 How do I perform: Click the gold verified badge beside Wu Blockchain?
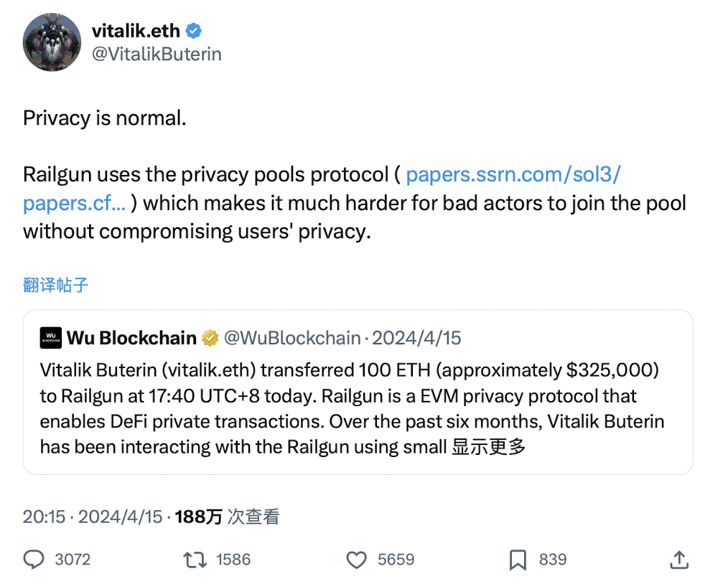(x=215, y=337)
